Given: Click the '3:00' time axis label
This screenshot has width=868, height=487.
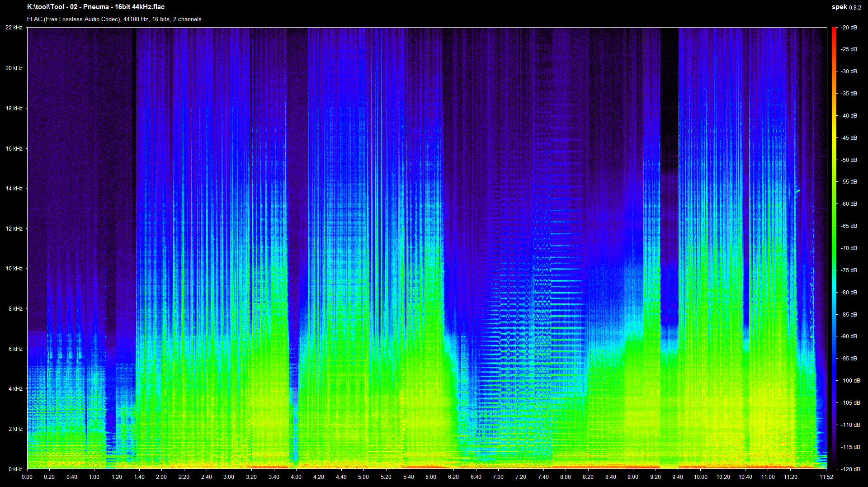Looking at the screenshot, I should pyautogui.click(x=229, y=477).
